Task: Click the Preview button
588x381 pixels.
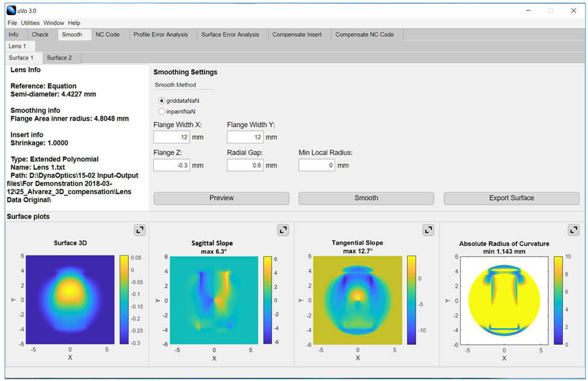Action: 221,198
